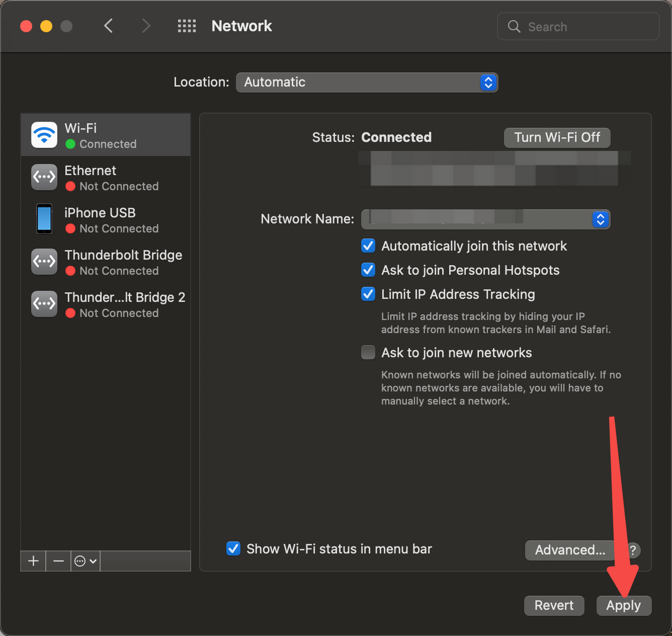This screenshot has height=636, width=672.
Task: Open the Network Name dropdown
Action: tap(486, 219)
